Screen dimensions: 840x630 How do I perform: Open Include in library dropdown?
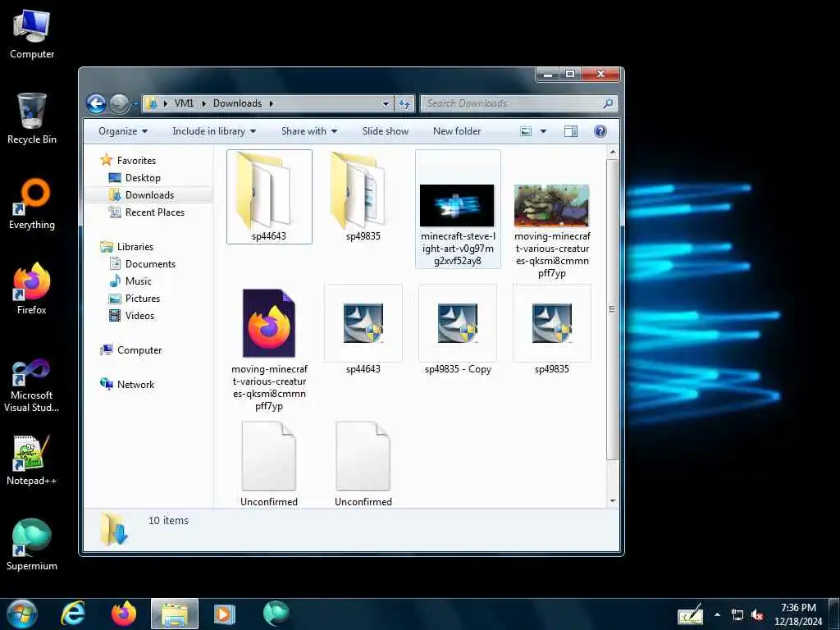[x=214, y=131]
